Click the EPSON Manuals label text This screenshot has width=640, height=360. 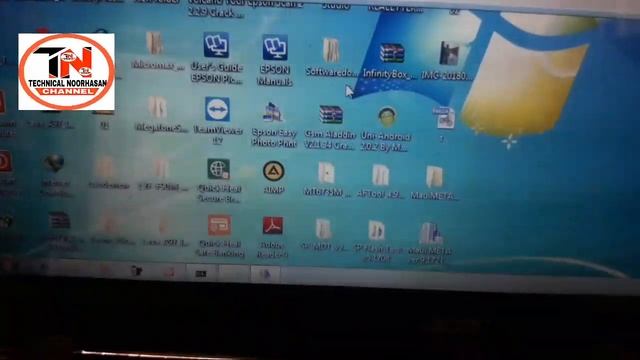[x=275, y=76]
